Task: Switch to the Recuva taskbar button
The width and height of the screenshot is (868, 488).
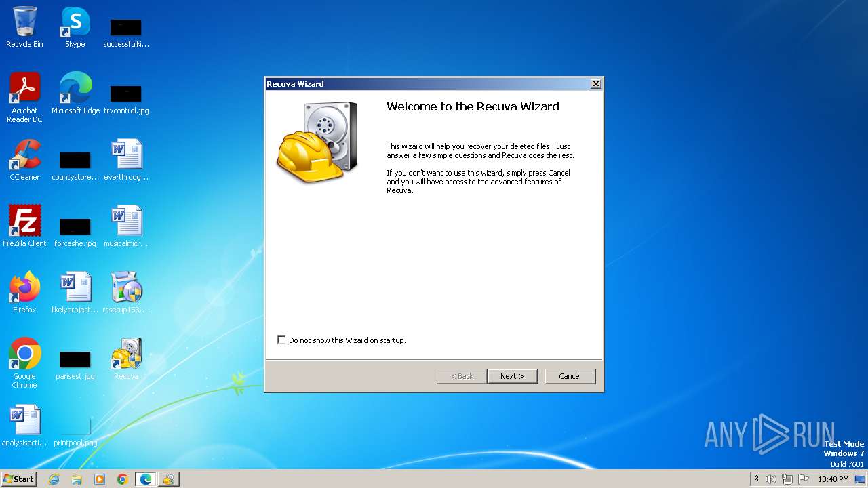Action: pos(168,479)
